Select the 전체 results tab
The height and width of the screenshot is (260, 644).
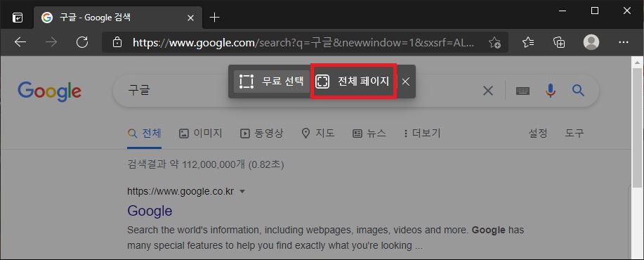(x=144, y=134)
